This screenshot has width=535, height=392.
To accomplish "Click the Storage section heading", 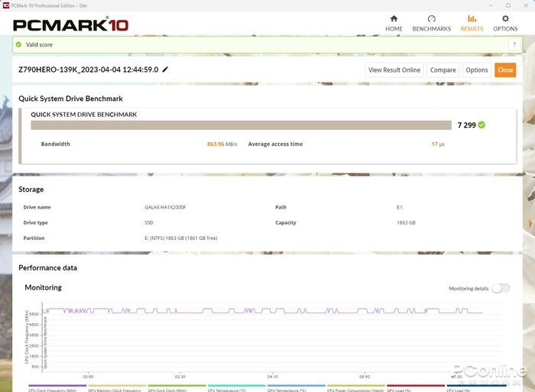I will click(x=31, y=190).
